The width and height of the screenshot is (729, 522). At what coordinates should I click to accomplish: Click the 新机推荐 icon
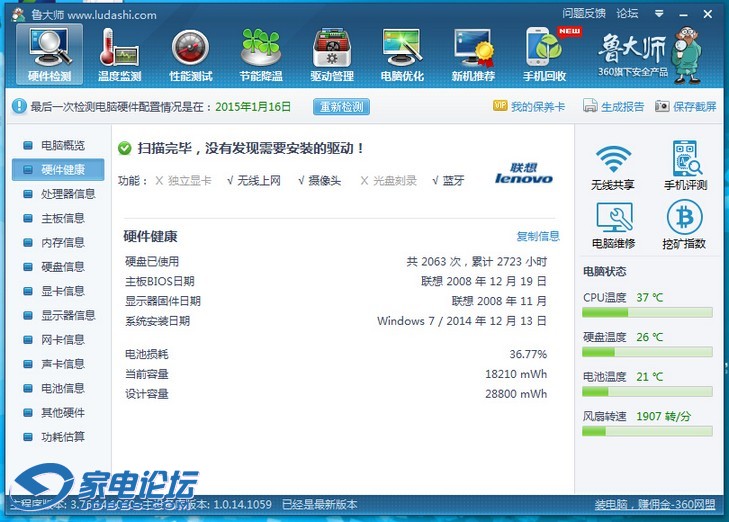tap(473, 54)
